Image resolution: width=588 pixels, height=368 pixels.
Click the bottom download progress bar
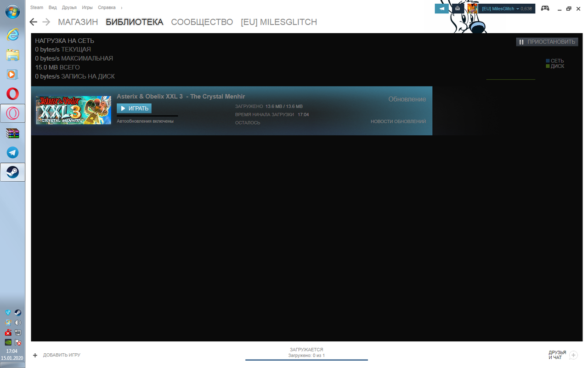pos(306,360)
